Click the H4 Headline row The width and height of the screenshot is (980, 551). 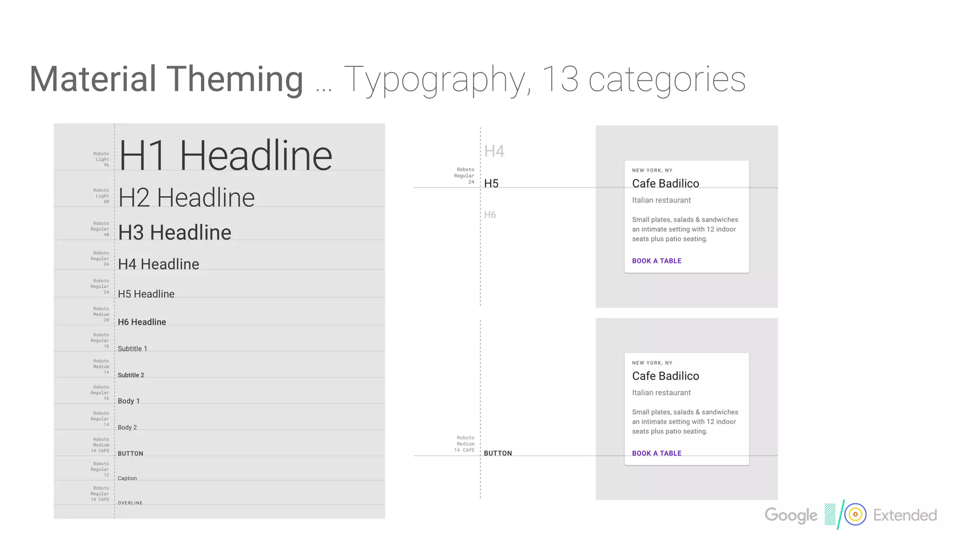(x=158, y=264)
